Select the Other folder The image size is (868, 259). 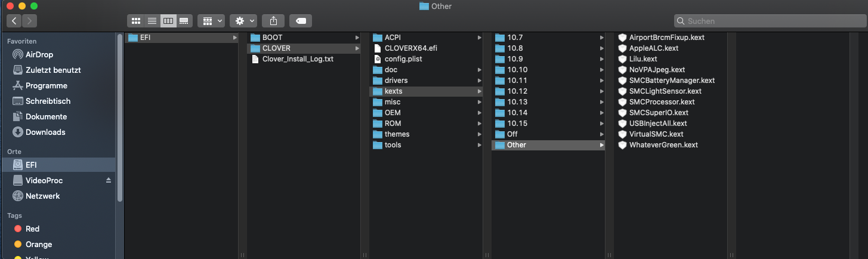[x=548, y=145]
